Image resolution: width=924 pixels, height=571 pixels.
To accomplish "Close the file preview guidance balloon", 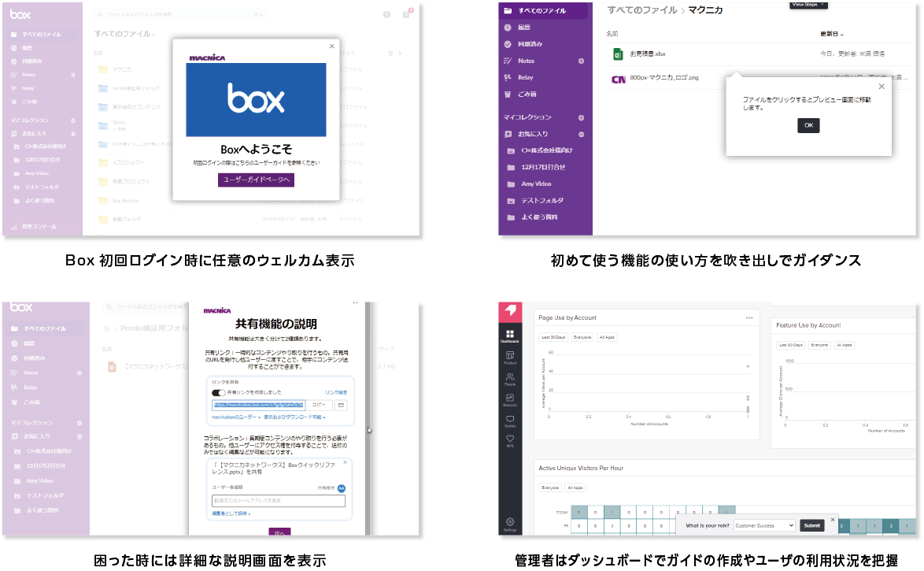I will 881,87.
